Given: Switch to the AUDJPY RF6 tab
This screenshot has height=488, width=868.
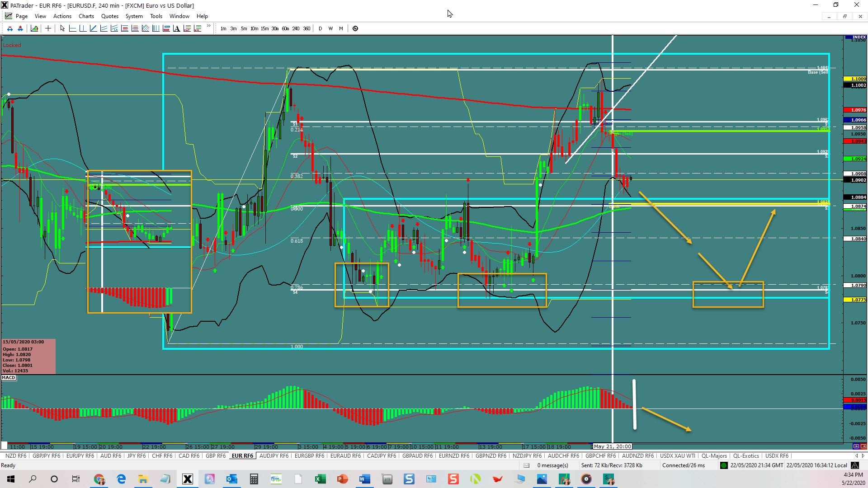Looking at the screenshot, I should tap(274, 456).
